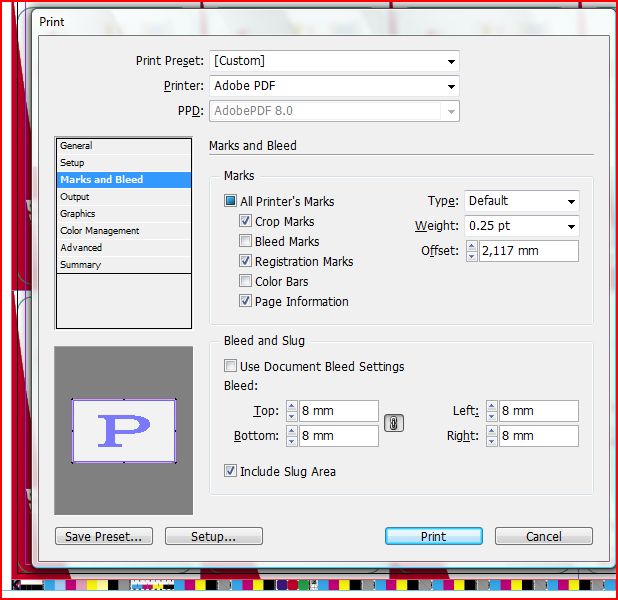
Task: Click the Save Preset button
Action: click(104, 536)
